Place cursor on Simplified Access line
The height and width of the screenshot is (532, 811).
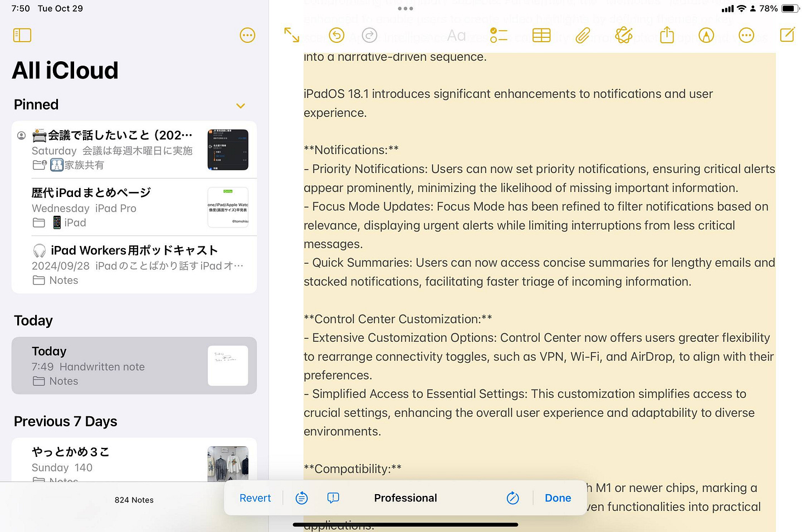click(x=525, y=394)
